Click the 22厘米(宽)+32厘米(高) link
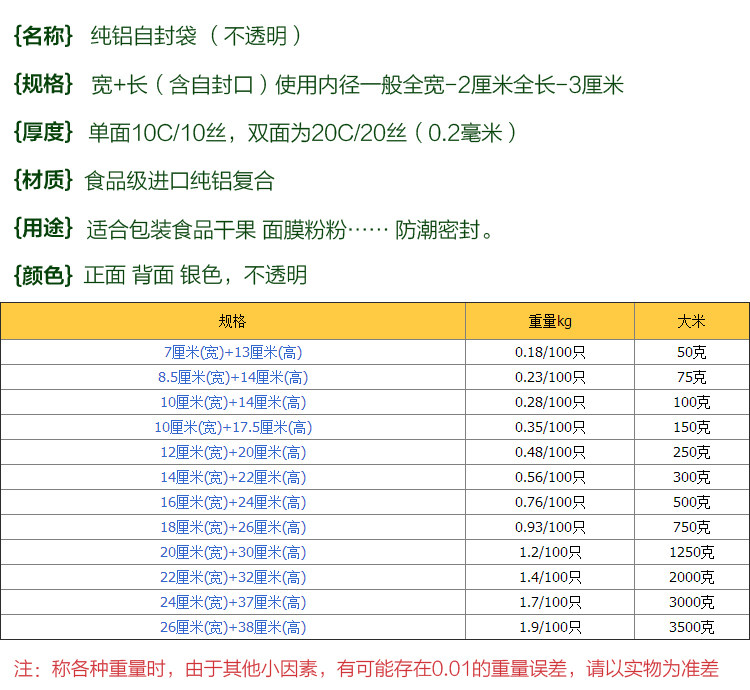Screen dimensions: 750x690 [233, 577]
